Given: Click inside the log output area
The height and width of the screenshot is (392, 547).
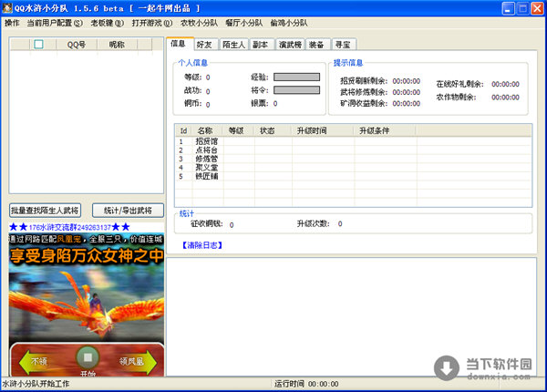Looking at the screenshot, I should pos(351,316).
